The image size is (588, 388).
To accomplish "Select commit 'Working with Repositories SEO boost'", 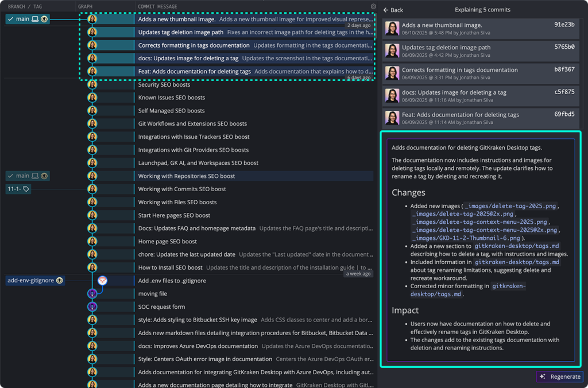I will pos(254,176).
